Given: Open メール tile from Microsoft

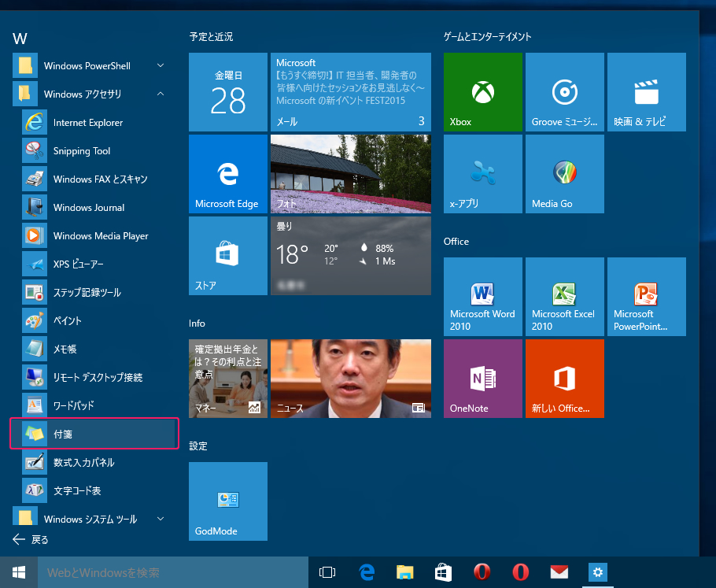Looking at the screenshot, I should (x=351, y=92).
